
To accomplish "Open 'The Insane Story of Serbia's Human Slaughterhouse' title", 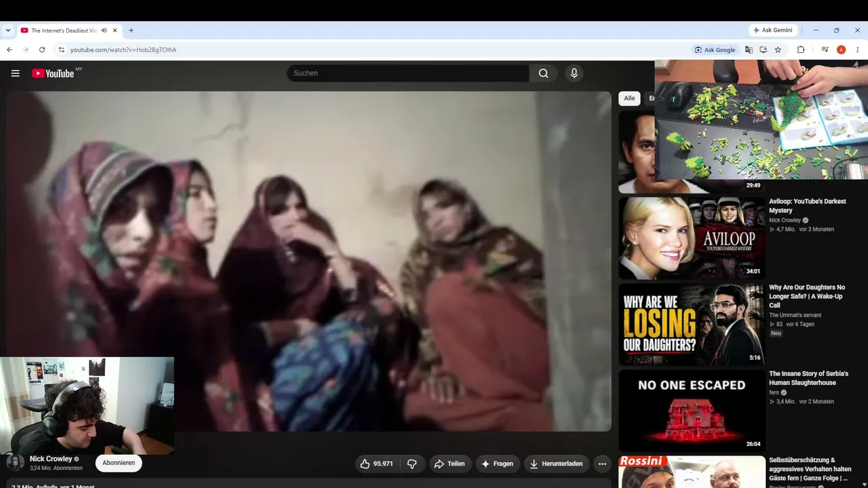I will 808,378.
